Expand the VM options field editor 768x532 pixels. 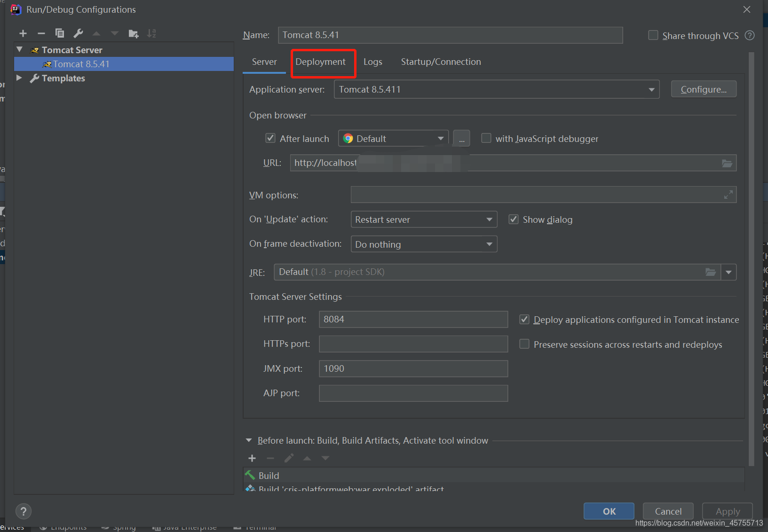728,195
